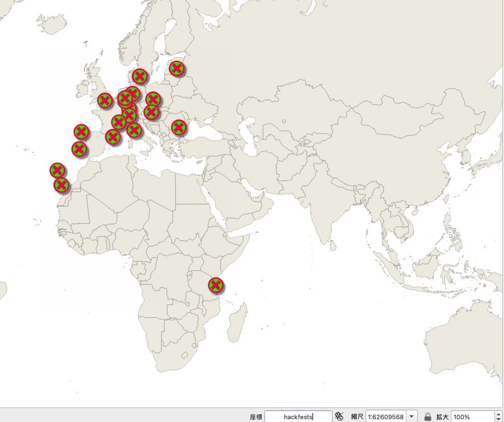The image size is (504, 422).
Task: Toggle mouse extents display icon in status bar
Action: [x=339, y=416]
